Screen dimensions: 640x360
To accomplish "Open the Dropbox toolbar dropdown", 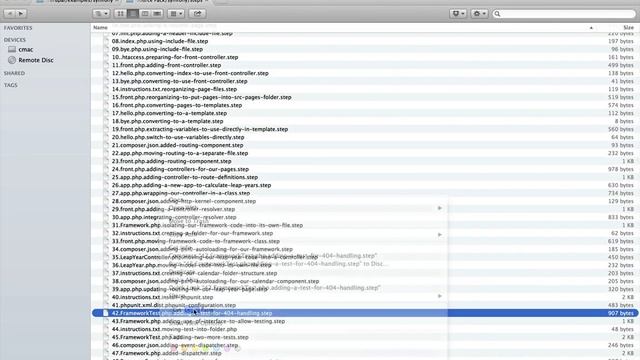I will [458, 13].
